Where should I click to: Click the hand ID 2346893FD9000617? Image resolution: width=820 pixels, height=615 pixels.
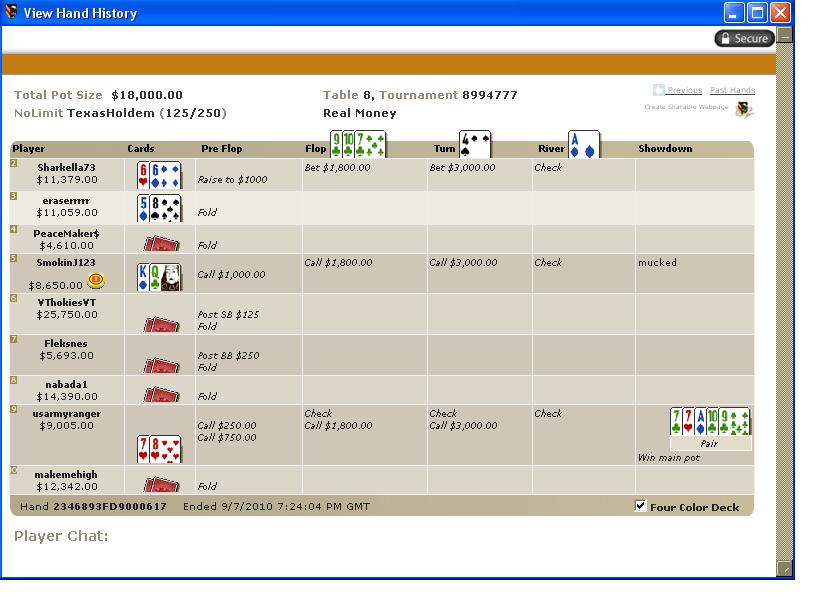[x=110, y=506]
